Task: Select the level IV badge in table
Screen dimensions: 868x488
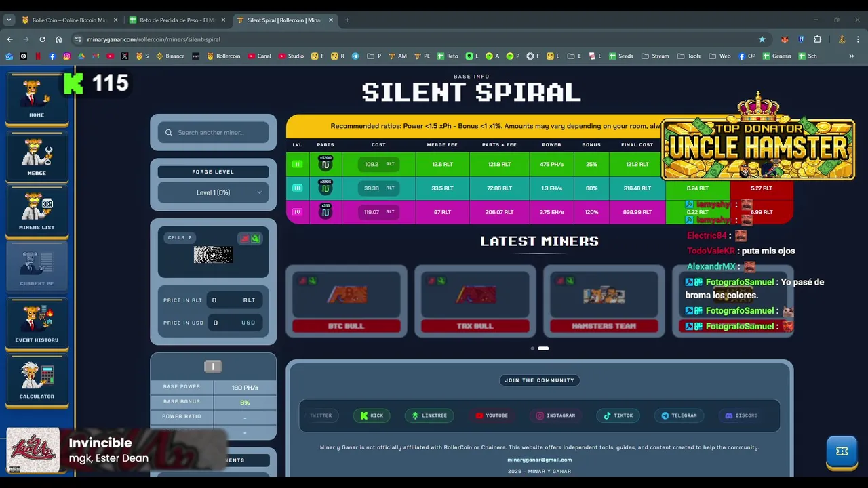Action: point(297,212)
